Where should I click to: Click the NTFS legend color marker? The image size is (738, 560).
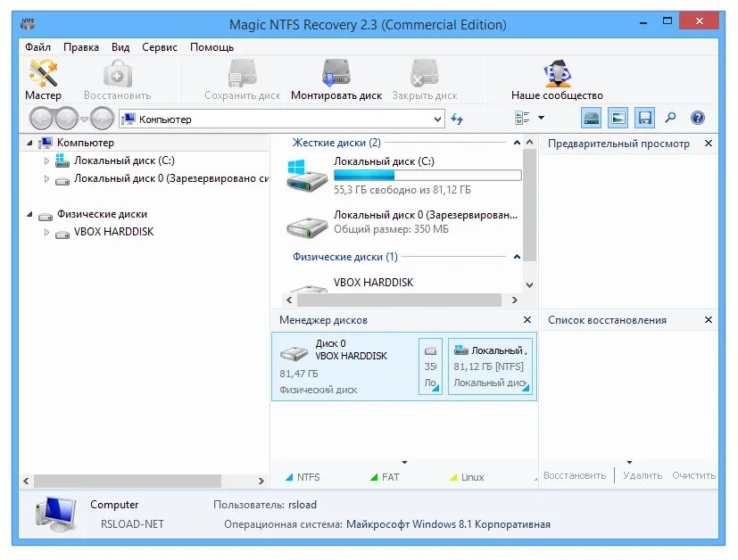289,477
